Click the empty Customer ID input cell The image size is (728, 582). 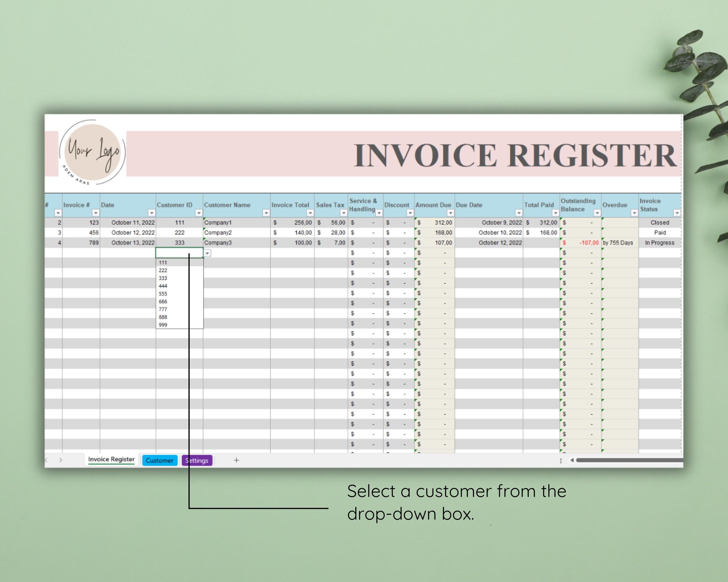(x=179, y=253)
